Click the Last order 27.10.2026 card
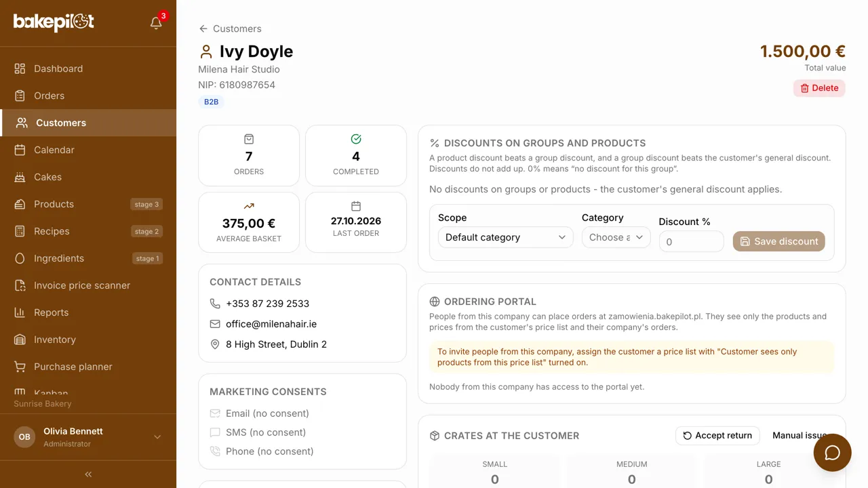Image resolution: width=868 pixels, height=488 pixels. tap(356, 222)
